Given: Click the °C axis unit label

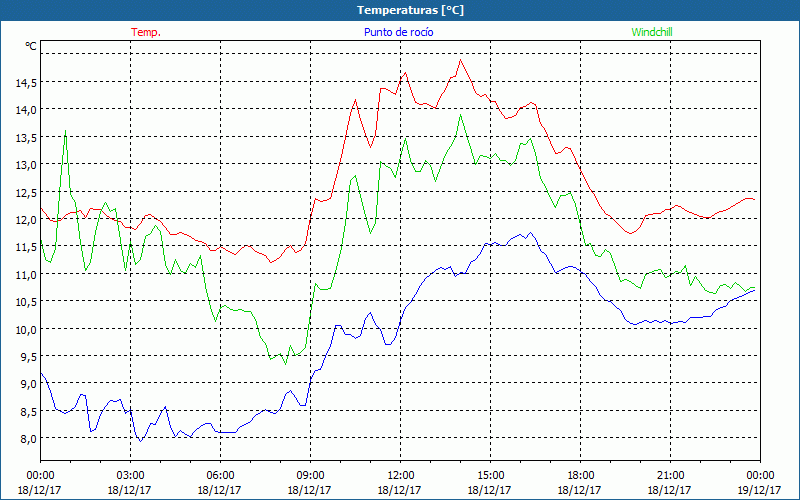Looking at the screenshot, I should (31, 46).
